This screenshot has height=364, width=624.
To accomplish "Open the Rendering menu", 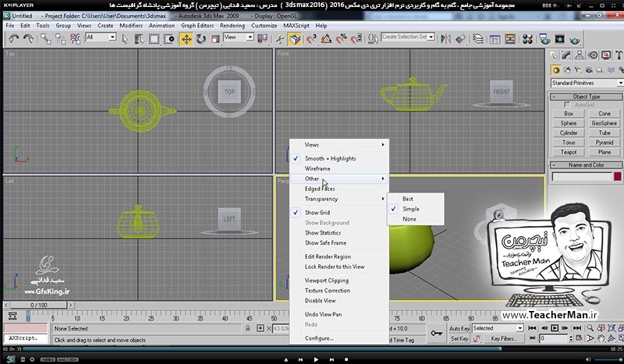I will [232, 26].
